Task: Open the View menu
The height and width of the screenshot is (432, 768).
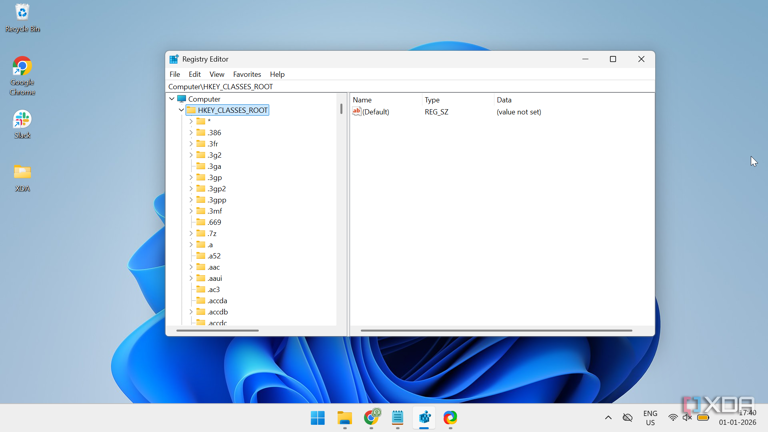Action: (x=216, y=74)
